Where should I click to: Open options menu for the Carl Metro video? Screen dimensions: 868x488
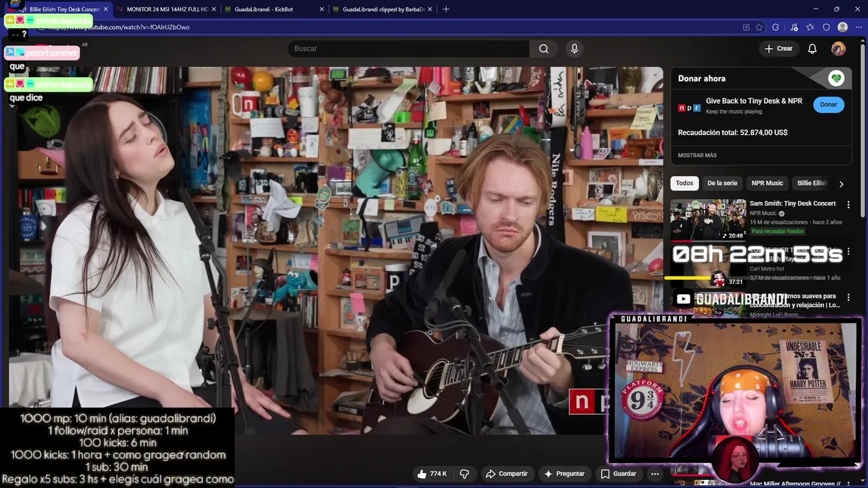pos(848,251)
